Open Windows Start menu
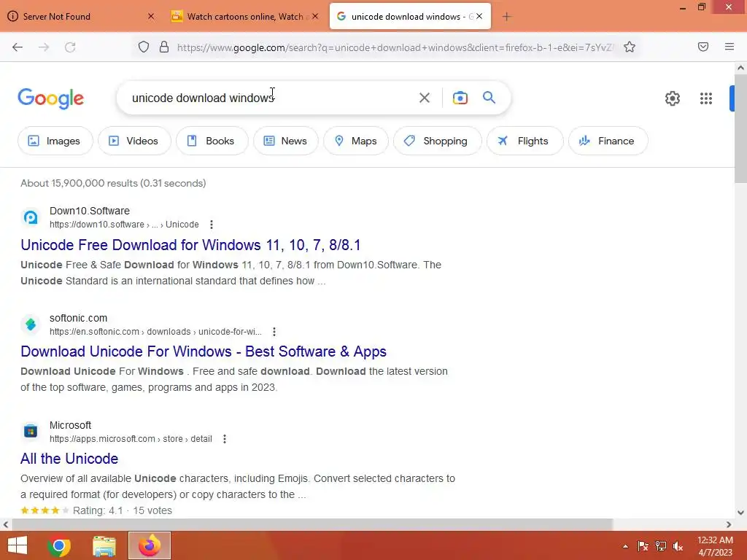Image resolution: width=747 pixels, height=560 pixels. 18,545
